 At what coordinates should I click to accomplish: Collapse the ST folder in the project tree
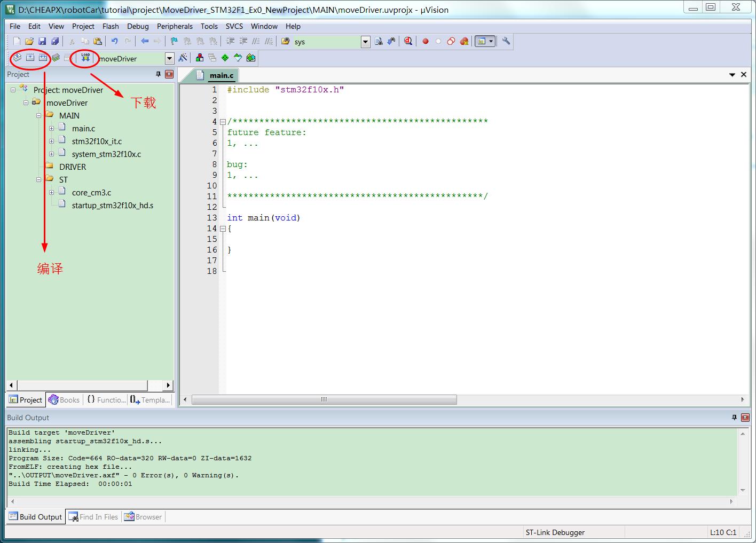38,179
